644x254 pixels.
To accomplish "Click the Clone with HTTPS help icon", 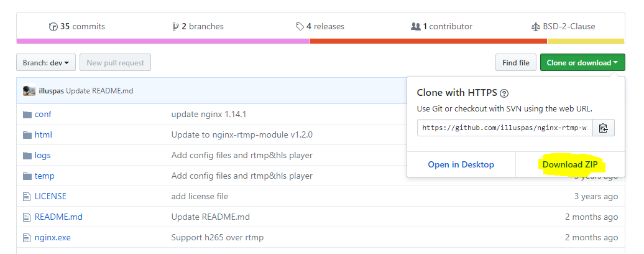I will click(504, 93).
